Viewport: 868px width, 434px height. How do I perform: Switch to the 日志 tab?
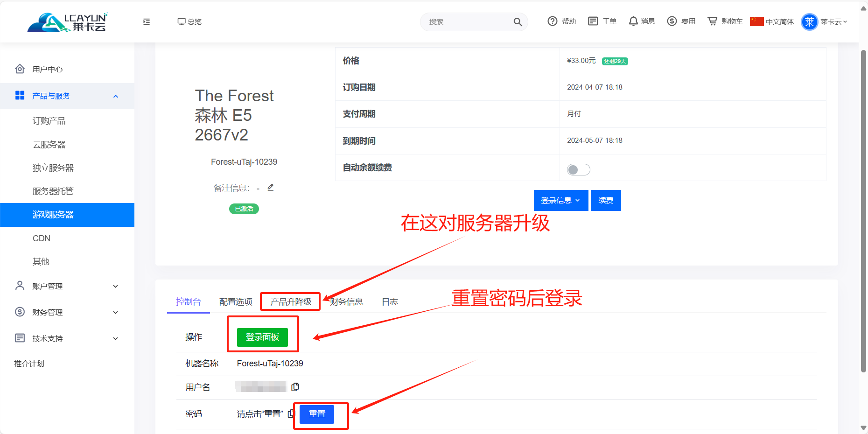390,302
